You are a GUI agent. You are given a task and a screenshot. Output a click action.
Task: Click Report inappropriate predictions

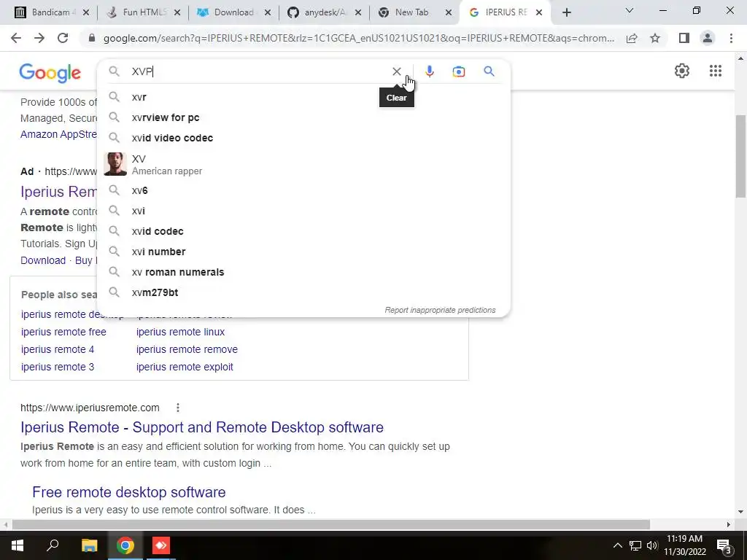440,310
